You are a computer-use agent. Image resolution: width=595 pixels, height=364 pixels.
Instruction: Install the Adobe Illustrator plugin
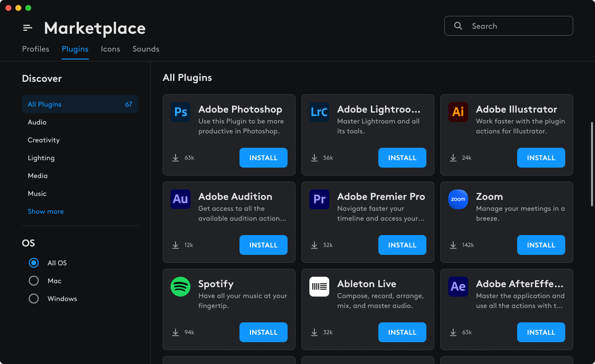[x=541, y=158]
